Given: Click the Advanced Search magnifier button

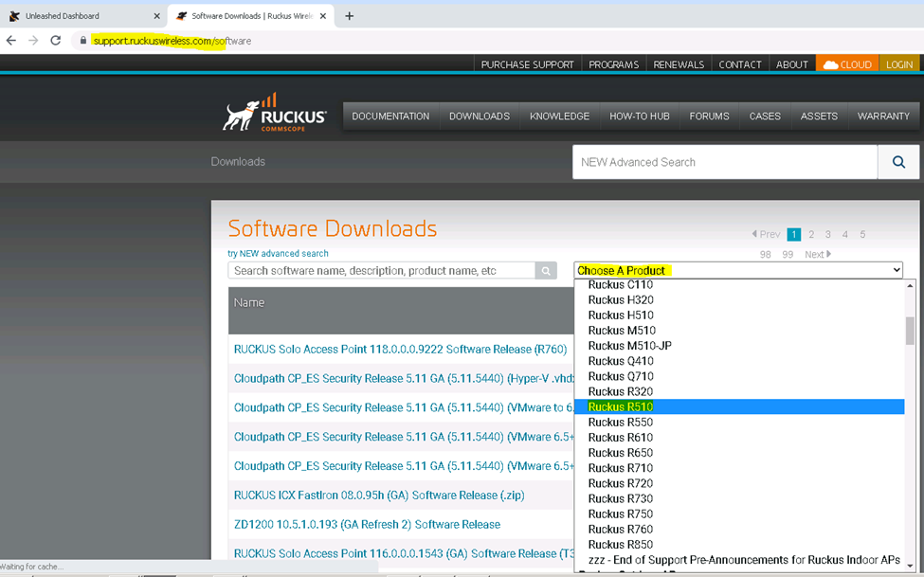Looking at the screenshot, I should tap(898, 162).
